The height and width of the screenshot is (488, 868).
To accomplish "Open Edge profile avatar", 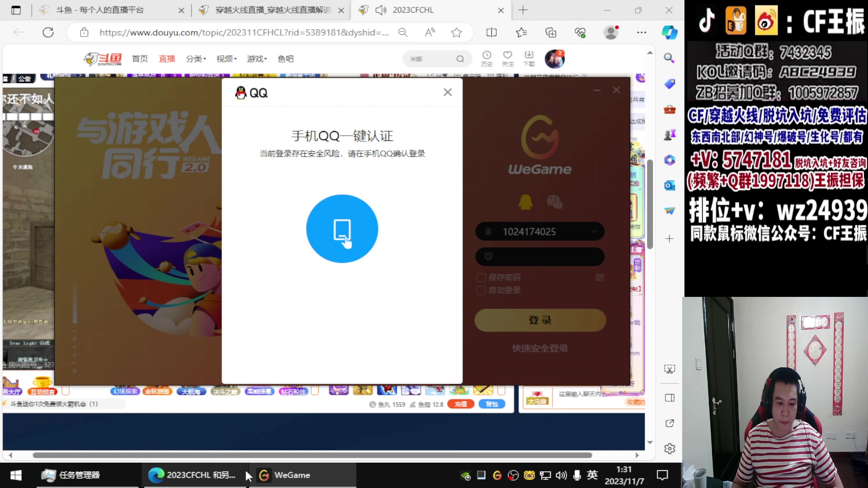I will pyautogui.click(x=611, y=33).
